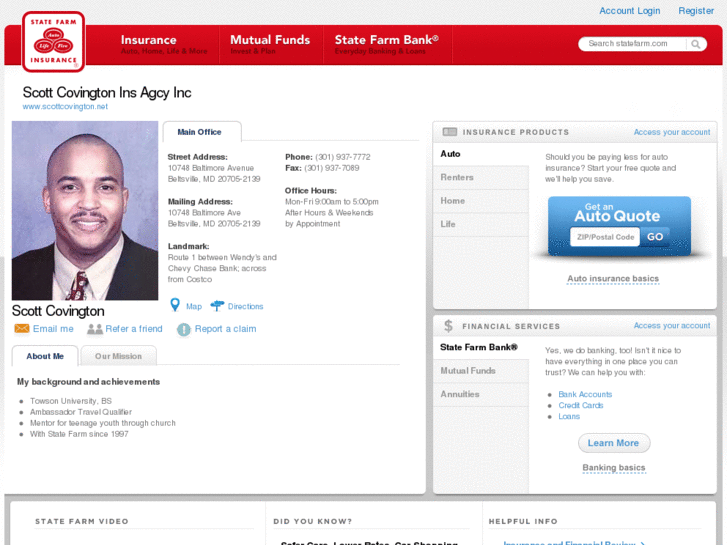Click the Register link
This screenshot has width=727, height=545.
(x=696, y=10)
